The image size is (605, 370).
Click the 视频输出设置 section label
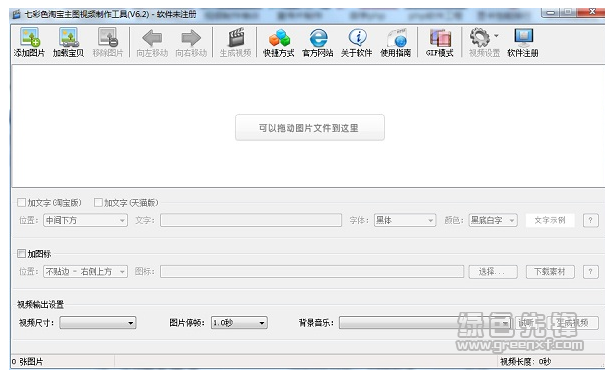tap(41, 304)
